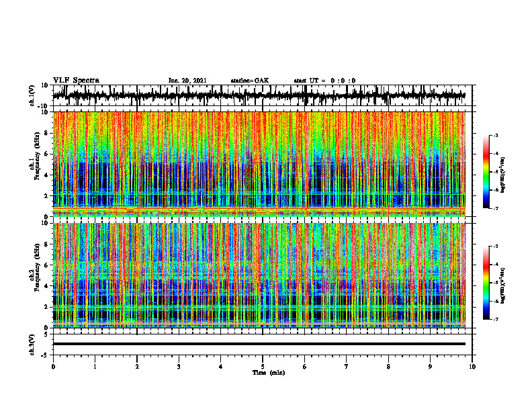The image size is (532, 411).
Task: Select the date text "Jan. 20, 2021"
Action: (x=187, y=81)
